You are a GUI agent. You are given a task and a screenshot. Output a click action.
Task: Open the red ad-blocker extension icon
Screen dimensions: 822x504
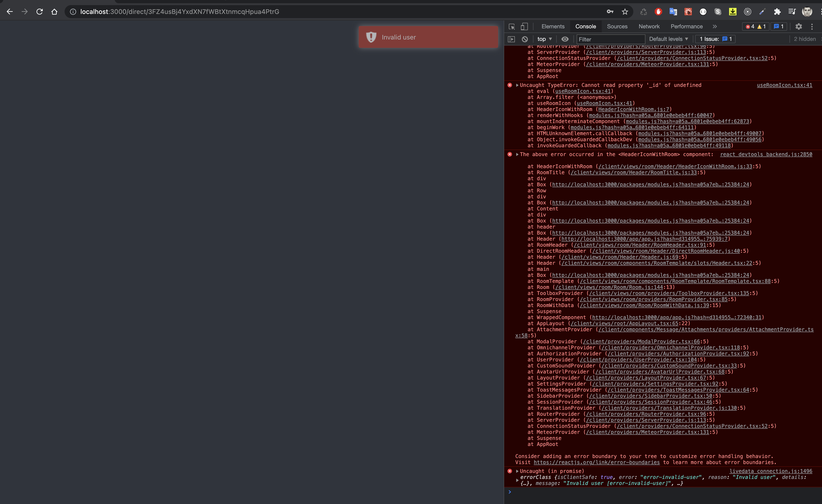[x=658, y=12]
